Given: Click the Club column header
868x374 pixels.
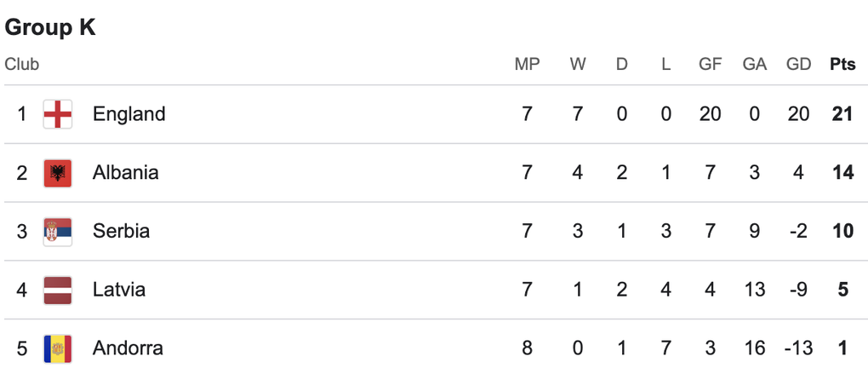Looking at the screenshot, I should click(x=22, y=65).
